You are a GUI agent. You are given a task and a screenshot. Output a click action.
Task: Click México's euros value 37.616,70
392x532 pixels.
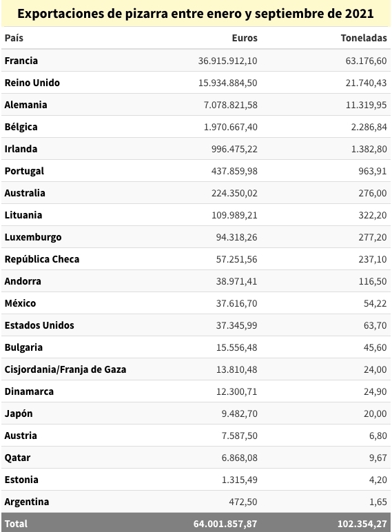237,303
